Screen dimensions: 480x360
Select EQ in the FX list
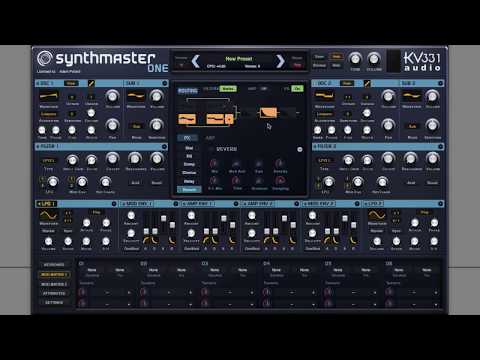pyautogui.click(x=189, y=156)
